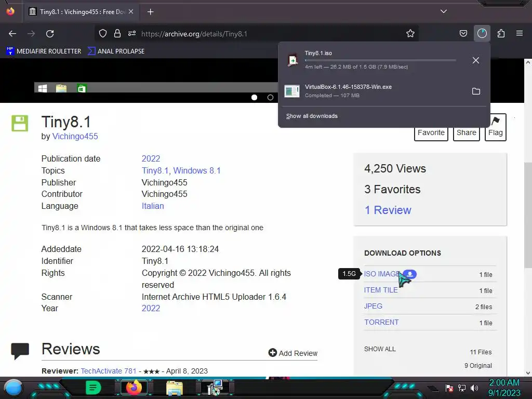Click the scrollbar up arrow
The image size is (532, 399).
coord(528,62)
